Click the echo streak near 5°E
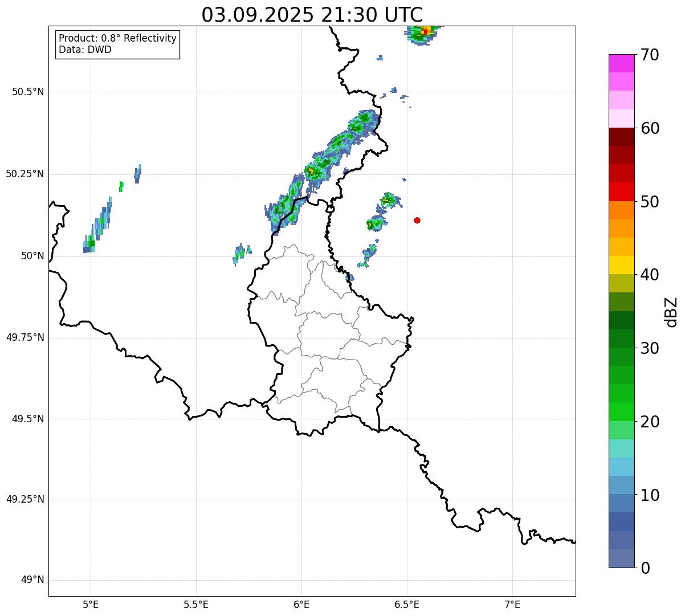 click(x=98, y=225)
